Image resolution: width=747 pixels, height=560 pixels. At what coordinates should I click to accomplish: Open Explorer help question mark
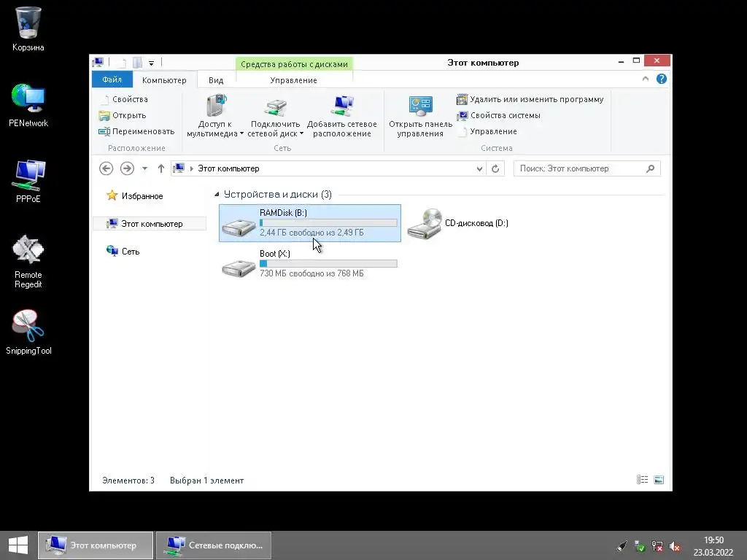661,79
